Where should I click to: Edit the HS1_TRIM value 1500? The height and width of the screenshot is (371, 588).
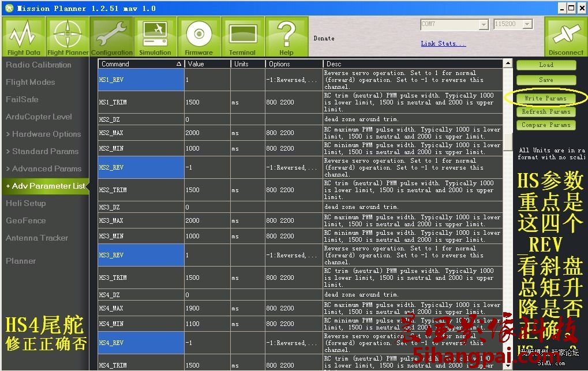(x=207, y=102)
